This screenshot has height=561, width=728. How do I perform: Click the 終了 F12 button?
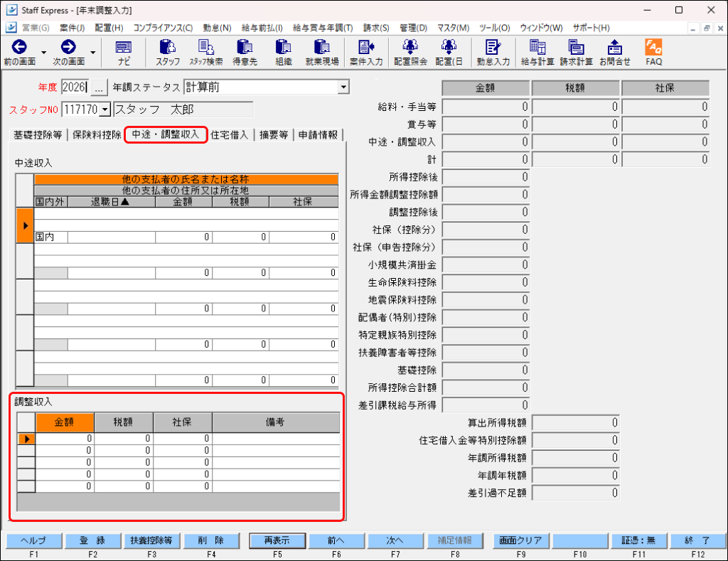[x=697, y=540]
